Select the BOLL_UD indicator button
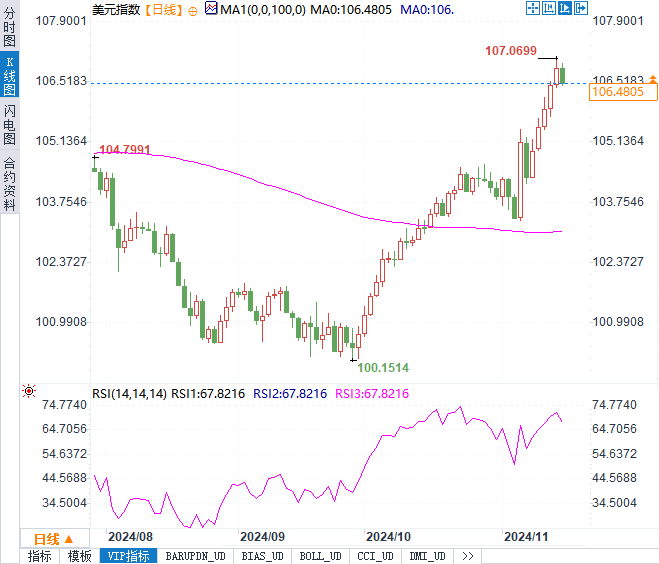The image size is (659, 564). tap(319, 556)
